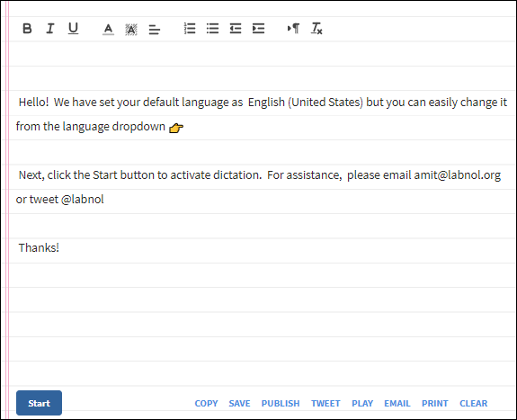Toggle bold formatting in toolbar
Viewport: 517px width, 420px height.
[27, 29]
